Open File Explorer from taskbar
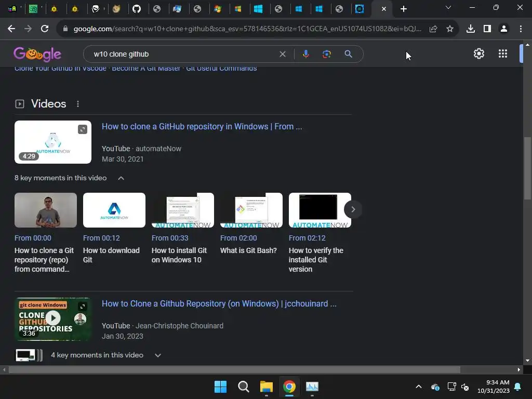The image size is (532, 399). coord(267,387)
